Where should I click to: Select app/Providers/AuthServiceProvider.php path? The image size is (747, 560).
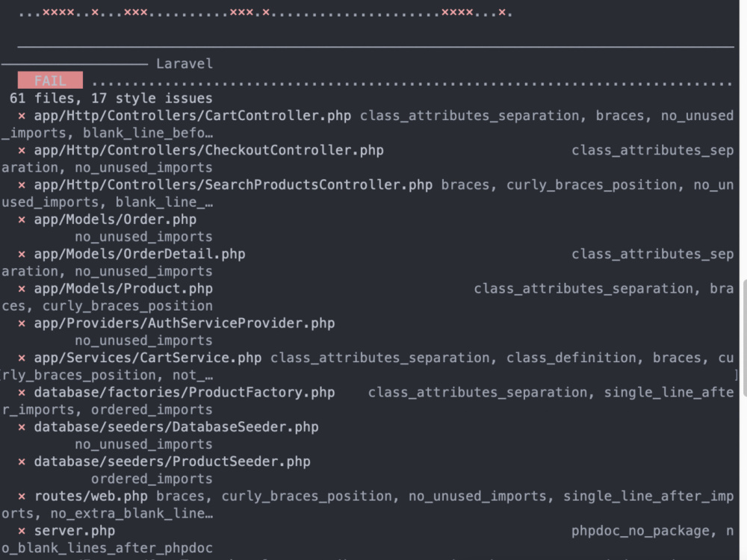pyautogui.click(x=185, y=323)
